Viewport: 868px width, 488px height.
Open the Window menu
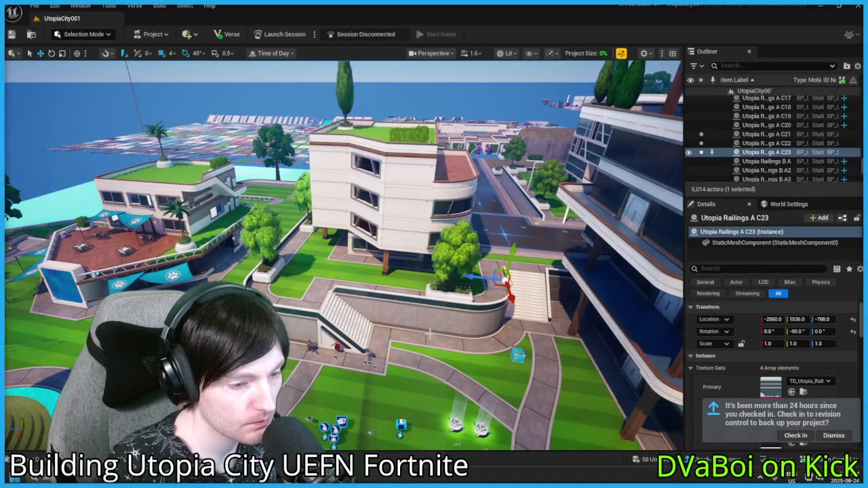tap(80, 5)
